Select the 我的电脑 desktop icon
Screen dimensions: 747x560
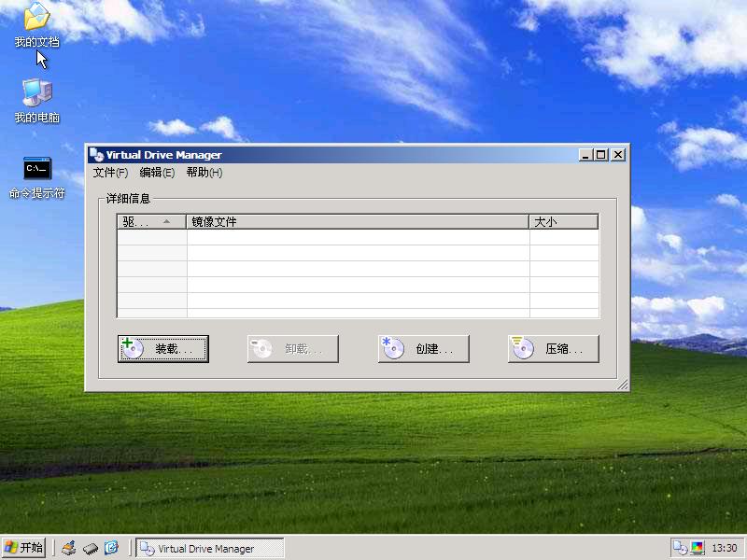[x=36, y=101]
